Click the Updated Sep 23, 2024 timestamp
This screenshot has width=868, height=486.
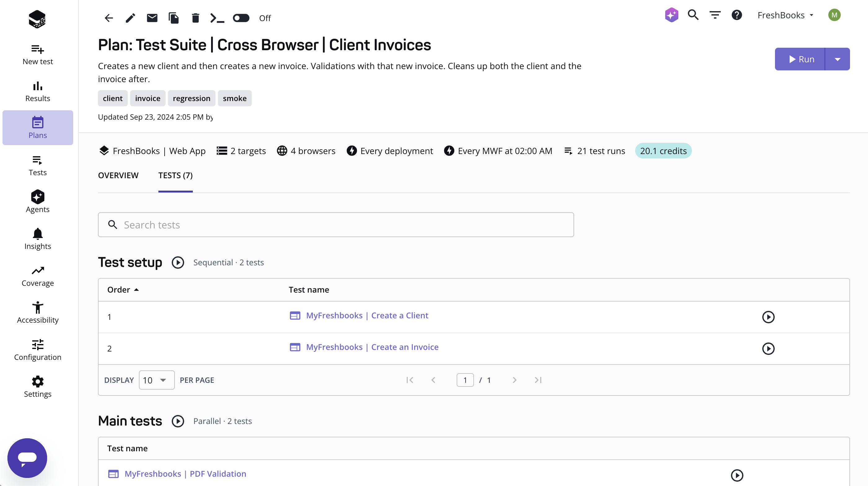point(155,117)
